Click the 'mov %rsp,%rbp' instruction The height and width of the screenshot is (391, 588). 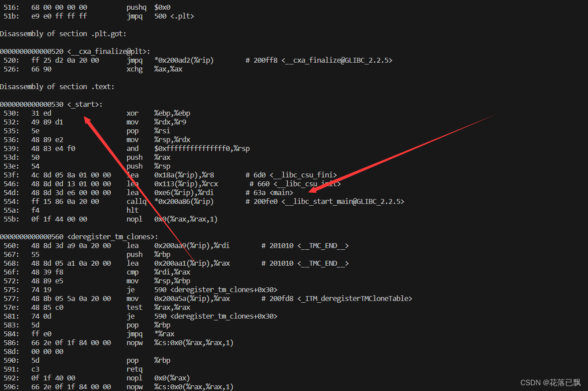click(158, 281)
